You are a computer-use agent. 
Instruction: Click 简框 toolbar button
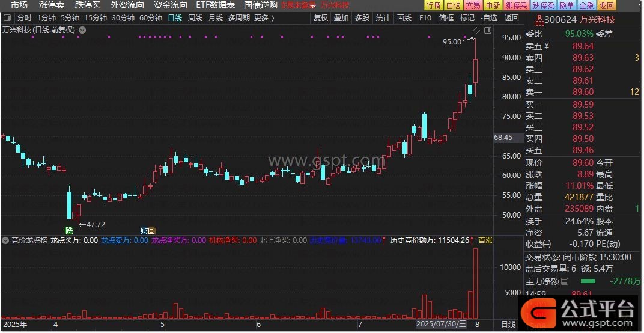pyautogui.click(x=446, y=18)
